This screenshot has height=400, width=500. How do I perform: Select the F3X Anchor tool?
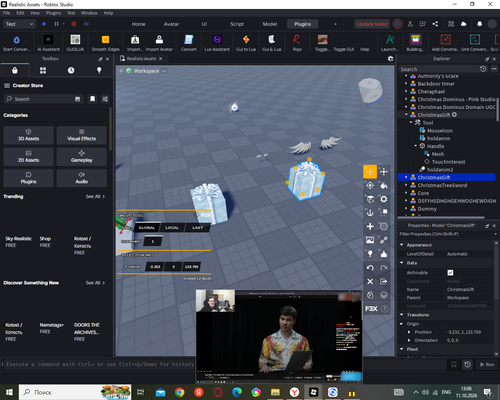(370, 213)
